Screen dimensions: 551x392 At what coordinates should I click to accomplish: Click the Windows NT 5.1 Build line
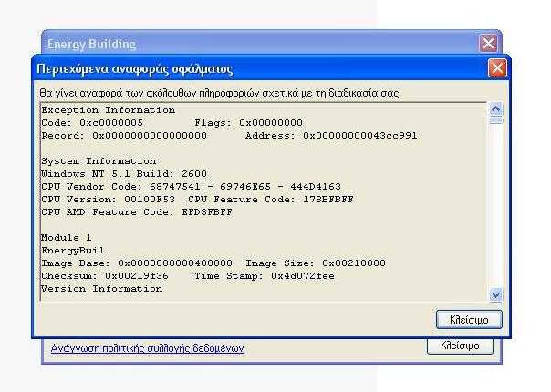[124, 173]
